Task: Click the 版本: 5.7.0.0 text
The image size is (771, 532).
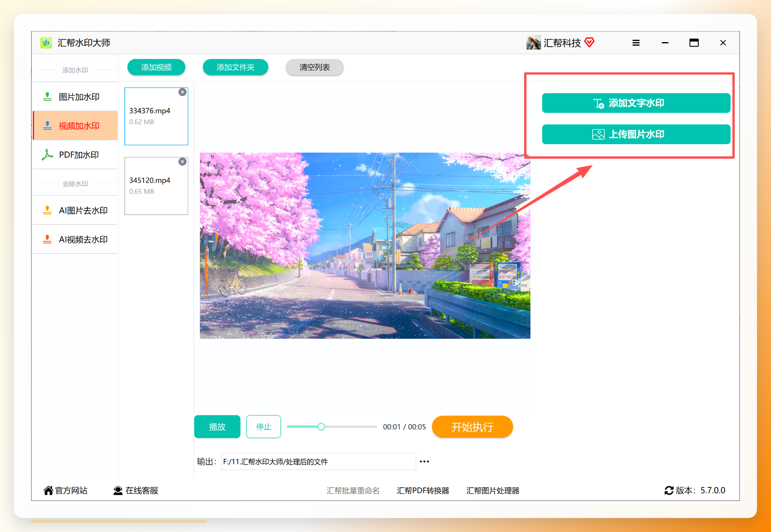Action: click(x=701, y=490)
